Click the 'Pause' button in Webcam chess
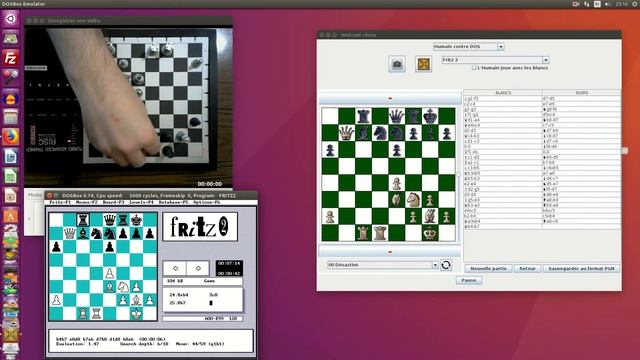Screen dimensions: 640x360 (x=469, y=280)
